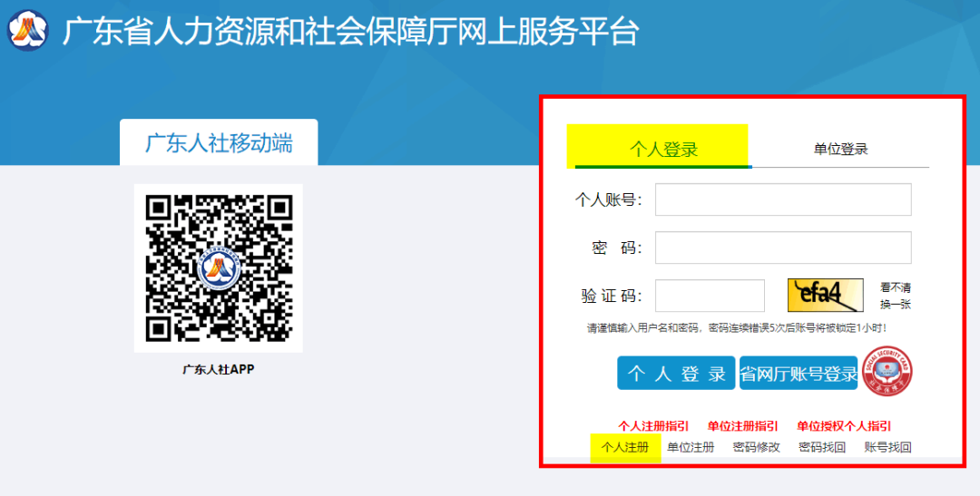This screenshot has height=496, width=980.
Task: Open the 广东人社移动端 tab
Action: [x=219, y=143]
